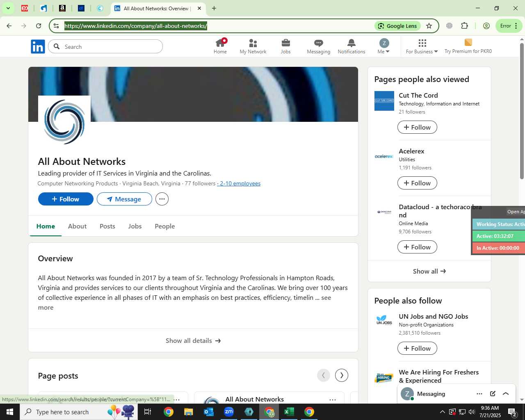Open File Explorer from taskbar

(189, 412)
